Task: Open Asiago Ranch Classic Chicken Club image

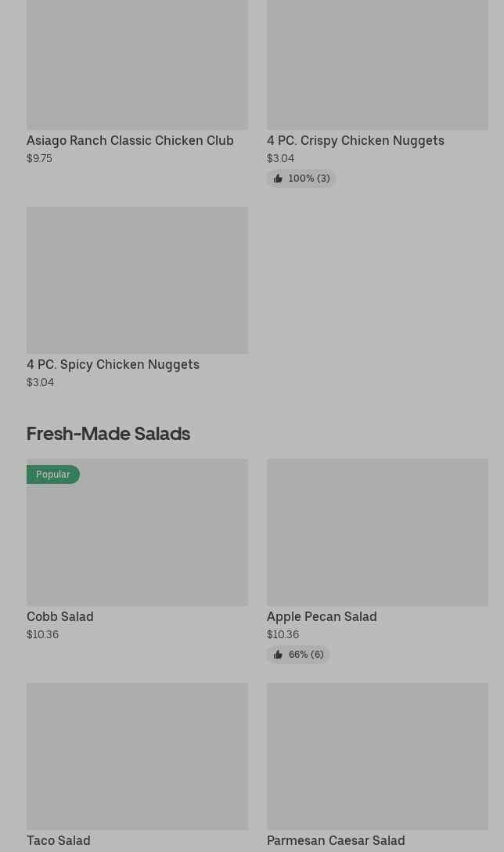Action: (x=137, y=64)
